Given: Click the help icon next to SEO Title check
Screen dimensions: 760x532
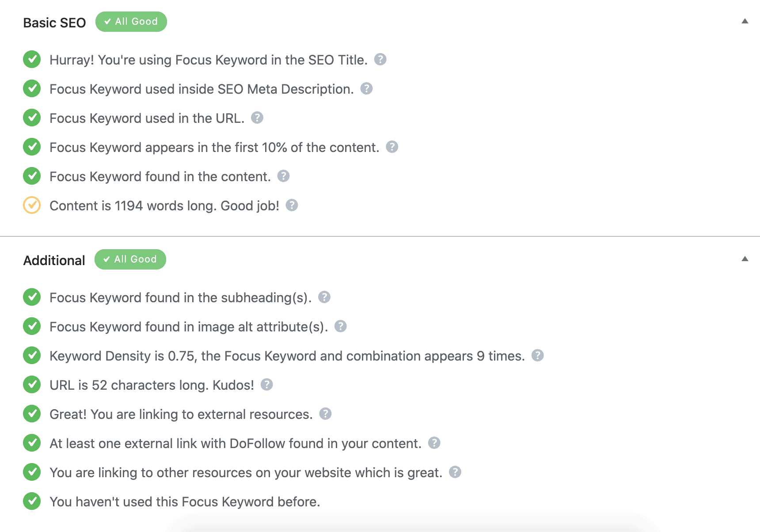Looking at the screenshot, I should (380, 60).
